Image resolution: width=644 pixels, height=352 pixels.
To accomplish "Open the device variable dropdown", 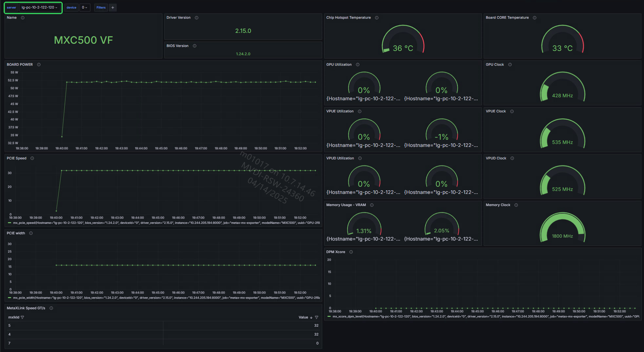I will click(x=84, y=8).
